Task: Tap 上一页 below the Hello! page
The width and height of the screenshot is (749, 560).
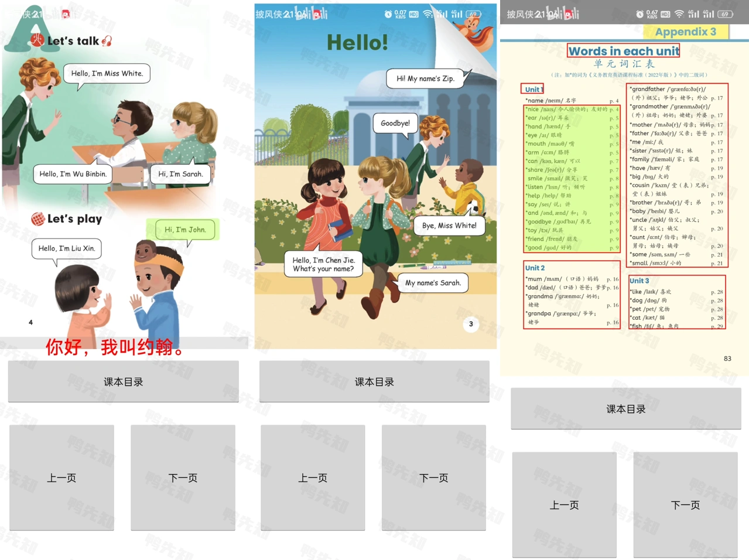Action: pos(313,478)
